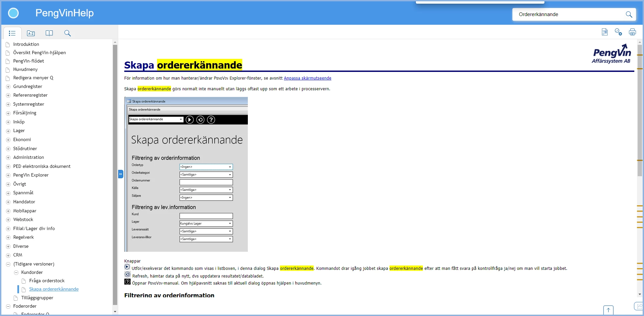This screenshot has width=644, height=316.
Task: Expand the CRM node
Action: (8, 255)
